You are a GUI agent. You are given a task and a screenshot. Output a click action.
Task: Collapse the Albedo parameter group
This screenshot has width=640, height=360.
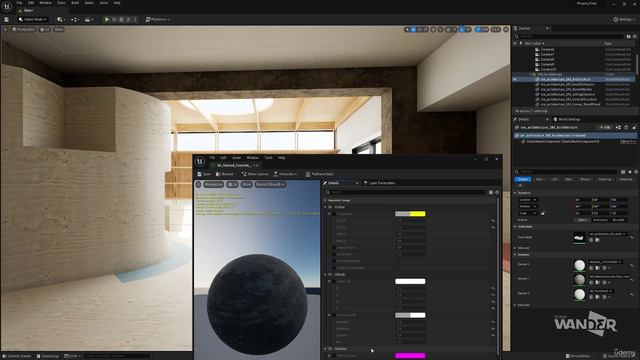tap(326, 275)
